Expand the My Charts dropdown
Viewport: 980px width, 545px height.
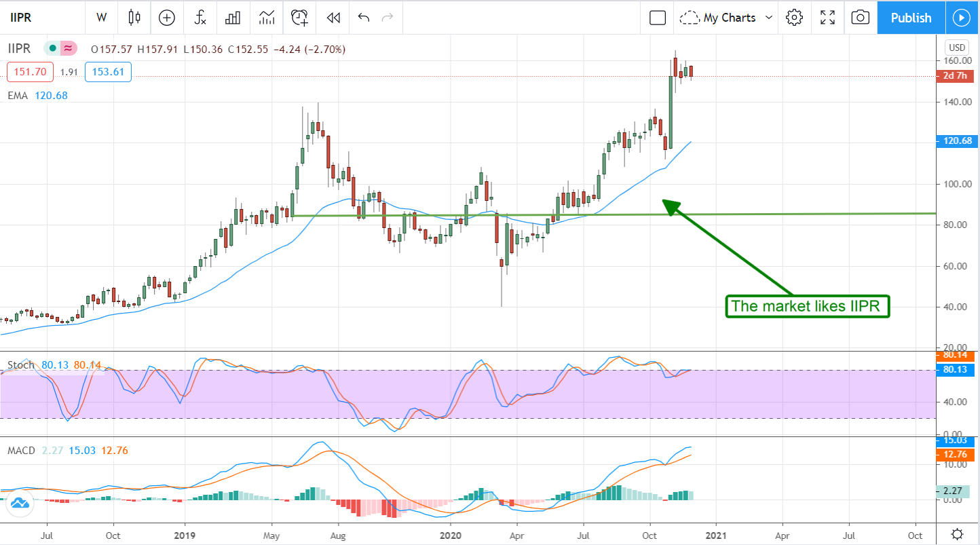click(728, 18)
